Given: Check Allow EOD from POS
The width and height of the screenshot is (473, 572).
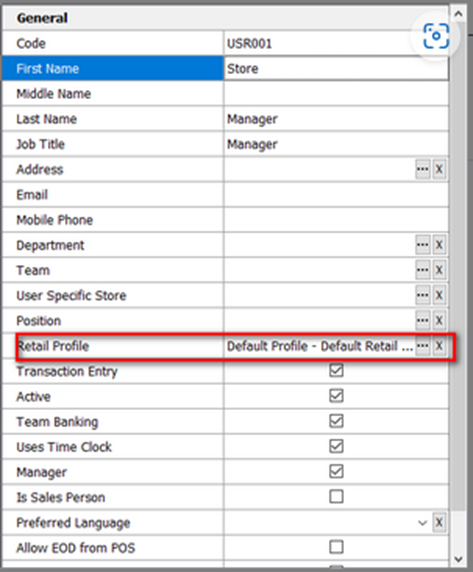Looking at the screenshot, I should tap(336, 547).
